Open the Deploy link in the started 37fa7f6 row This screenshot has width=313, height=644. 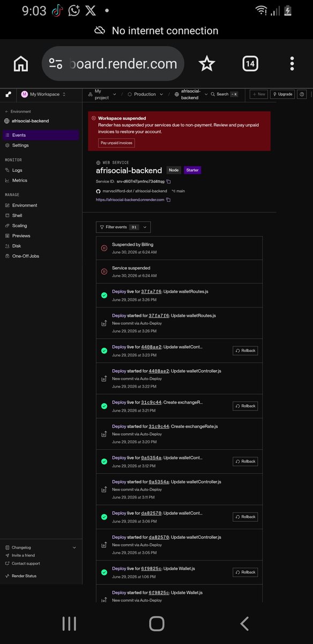119,316
